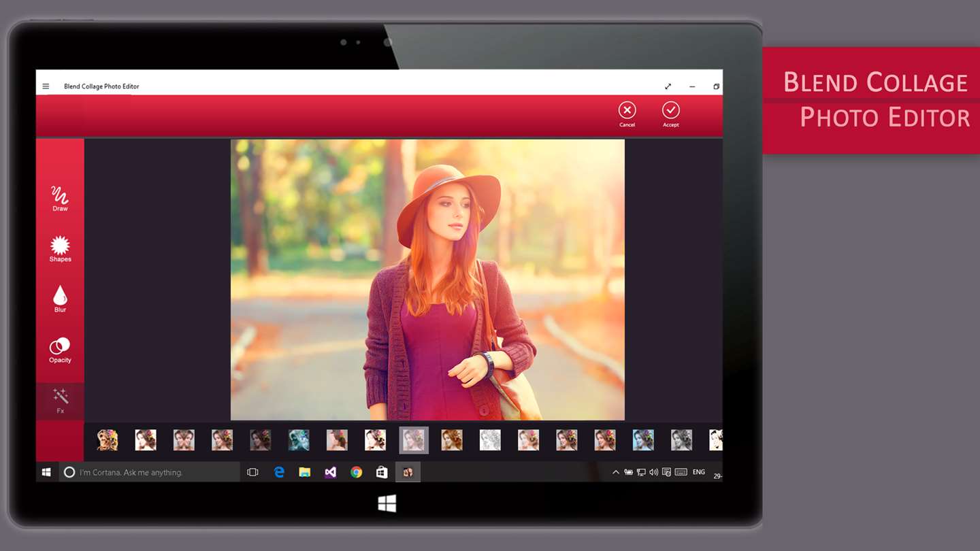Click the Blend Collage Photo Editor title text
This screenshot has height=551, width=980.
coord(101,86)
